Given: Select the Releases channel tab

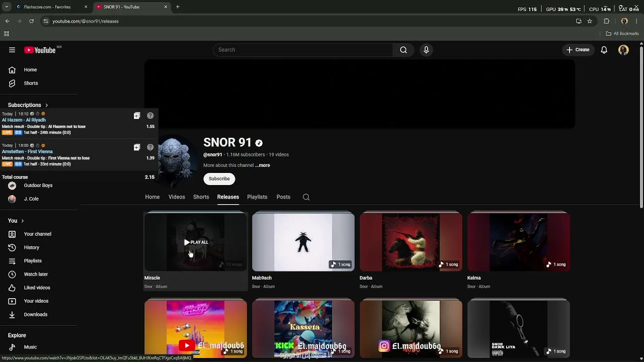Looking at the screenshot, I should pos(228,197).
